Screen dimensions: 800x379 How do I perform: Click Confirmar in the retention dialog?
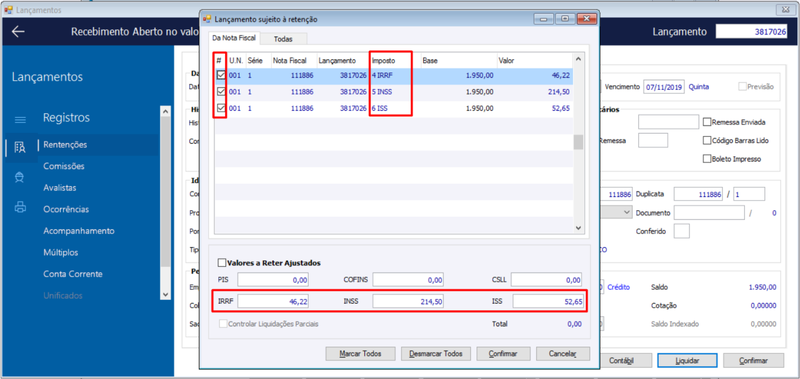(503, 353)
